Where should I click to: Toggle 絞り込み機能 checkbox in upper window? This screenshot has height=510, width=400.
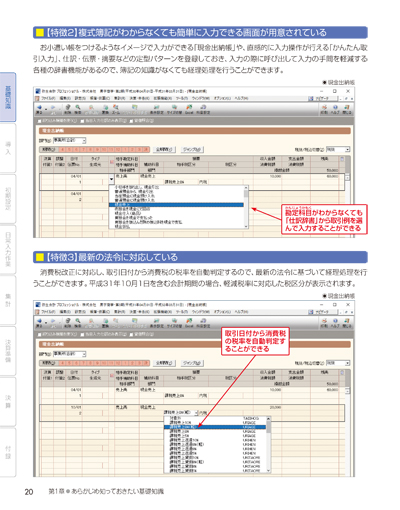[x=40, y=121]
